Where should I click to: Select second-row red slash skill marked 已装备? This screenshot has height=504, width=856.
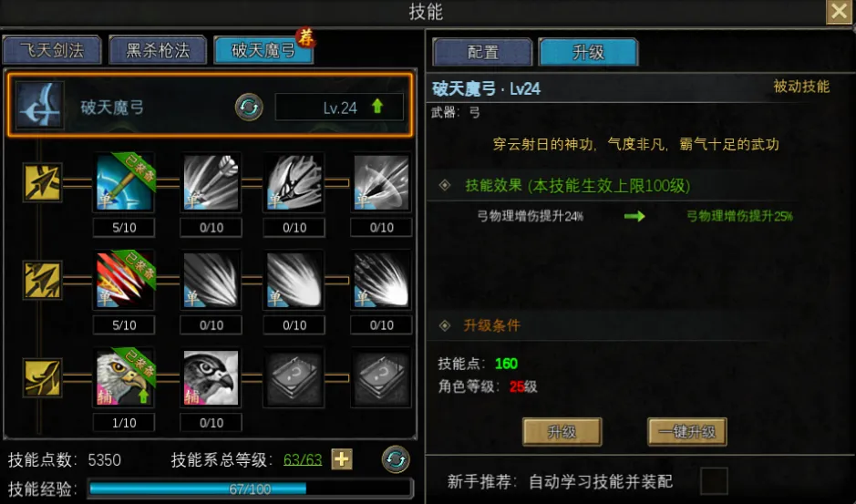(125, 280)
